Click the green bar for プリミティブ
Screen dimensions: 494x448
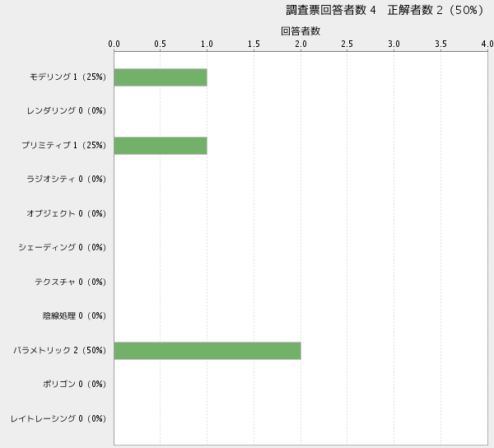pos(161,146)
